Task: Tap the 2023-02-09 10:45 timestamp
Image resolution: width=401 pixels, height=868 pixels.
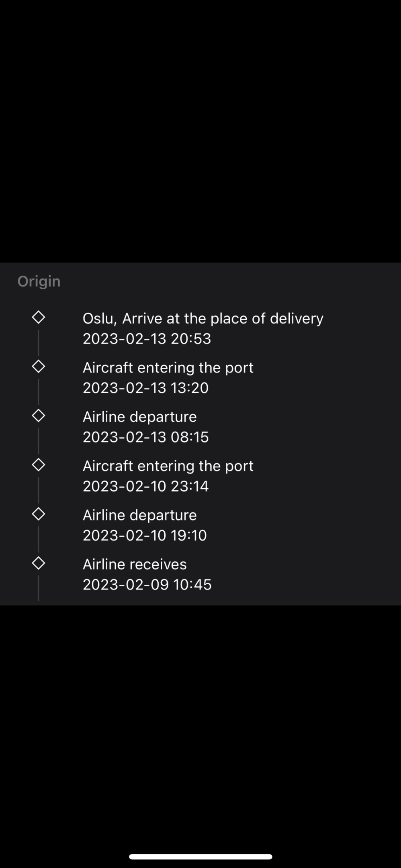Action: tap(147, 584)
